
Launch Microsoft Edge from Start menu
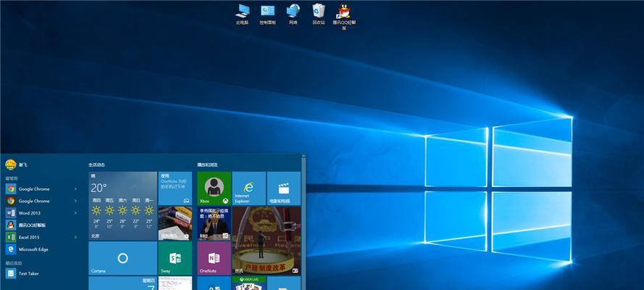point(41,249)
